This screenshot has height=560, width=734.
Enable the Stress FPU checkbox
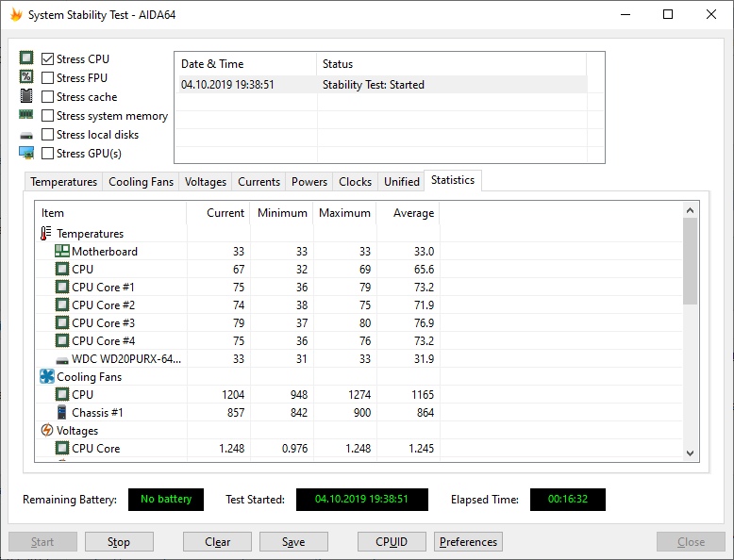(x=47, y=77)
